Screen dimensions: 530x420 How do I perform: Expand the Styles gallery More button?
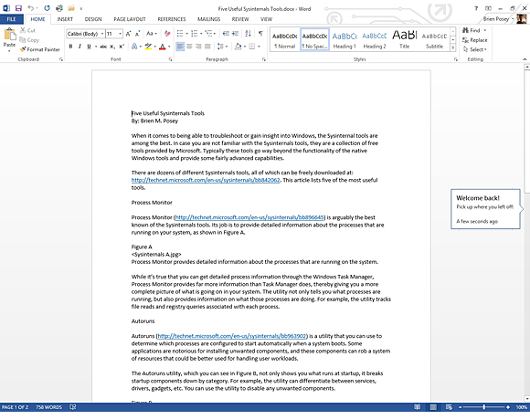[453, 47]
